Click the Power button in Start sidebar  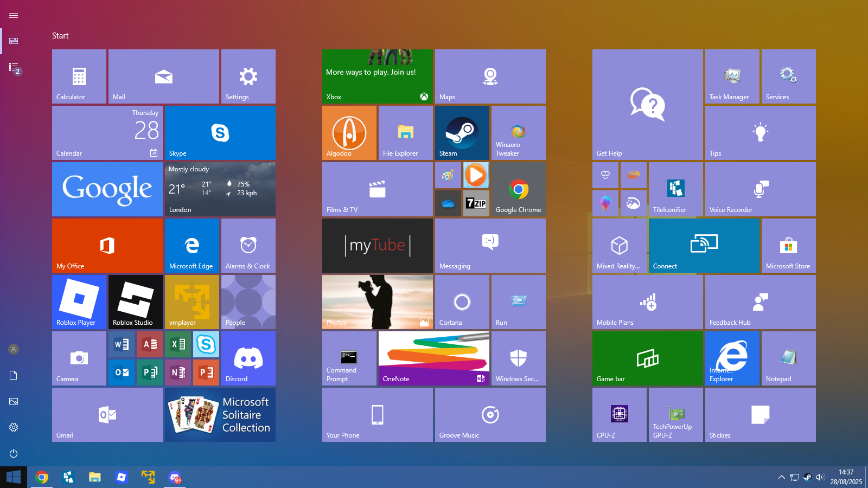14,453
